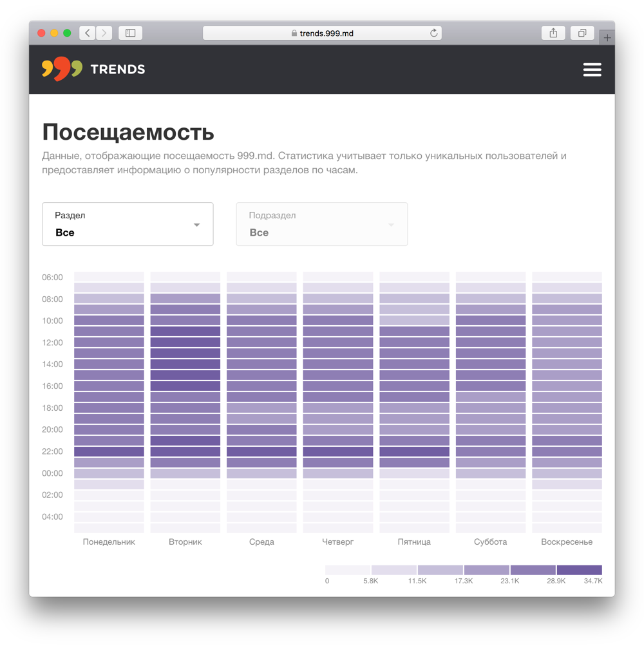Click the 34.7K legend value
Image resolution: width=644 pixels, height=651 pixels.
click(593, 581)
